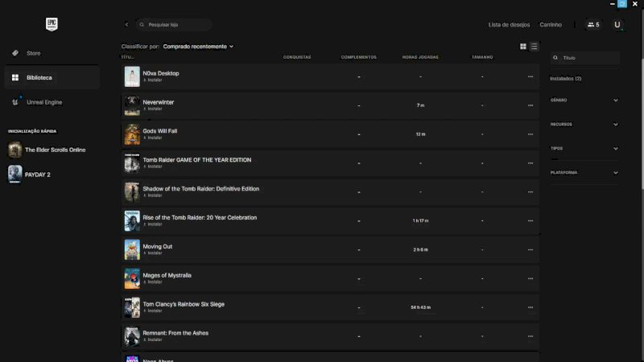Go to the Unreal Engine section

tap(43, 102)
